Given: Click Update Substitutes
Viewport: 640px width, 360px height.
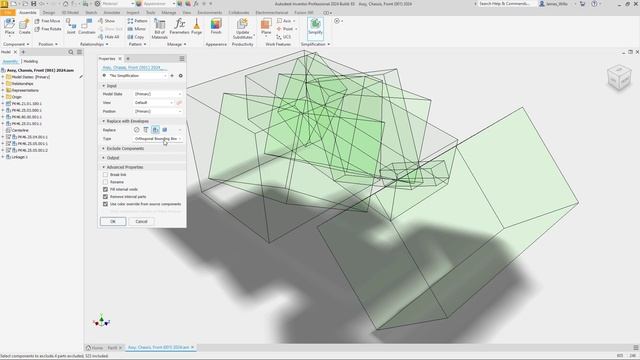Looking at the screenshot, I should click(x=242, y=29).
